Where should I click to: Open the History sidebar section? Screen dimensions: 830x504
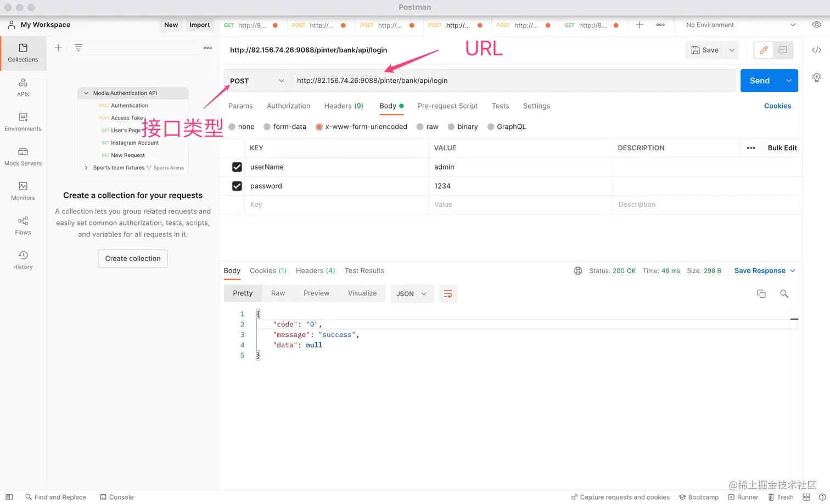pyautogui.click(x=23, y=260)
